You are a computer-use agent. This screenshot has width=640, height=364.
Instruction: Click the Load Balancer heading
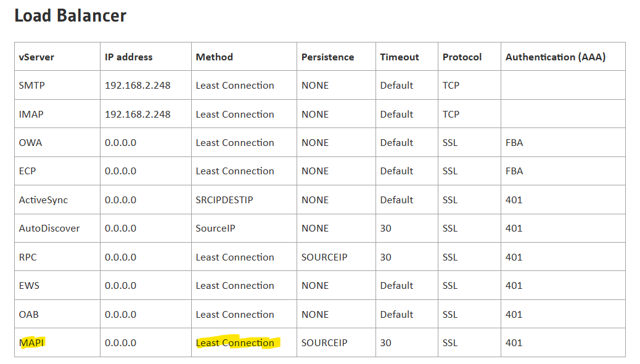[70, 16]
